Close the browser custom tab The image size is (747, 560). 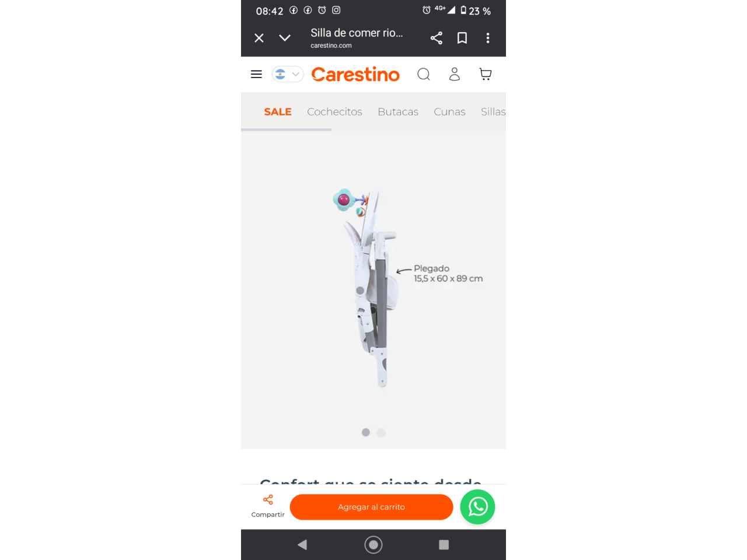259,38
